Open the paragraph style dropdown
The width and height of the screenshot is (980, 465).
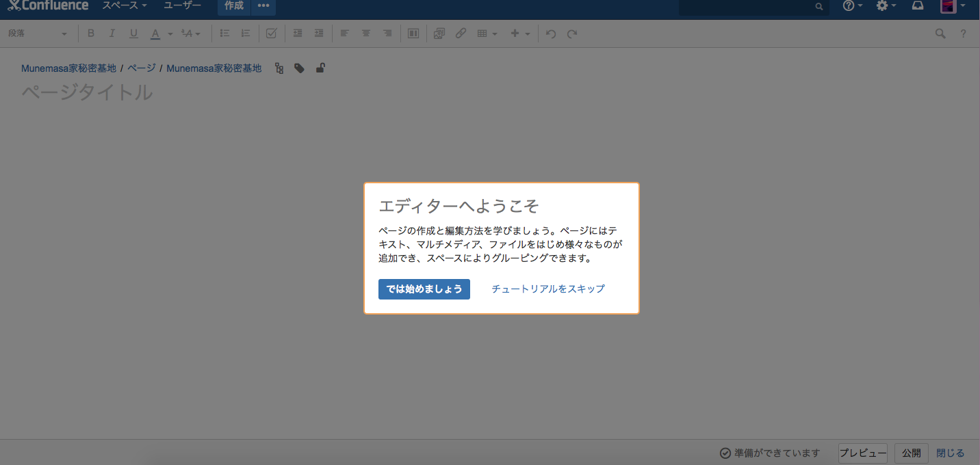39,33
